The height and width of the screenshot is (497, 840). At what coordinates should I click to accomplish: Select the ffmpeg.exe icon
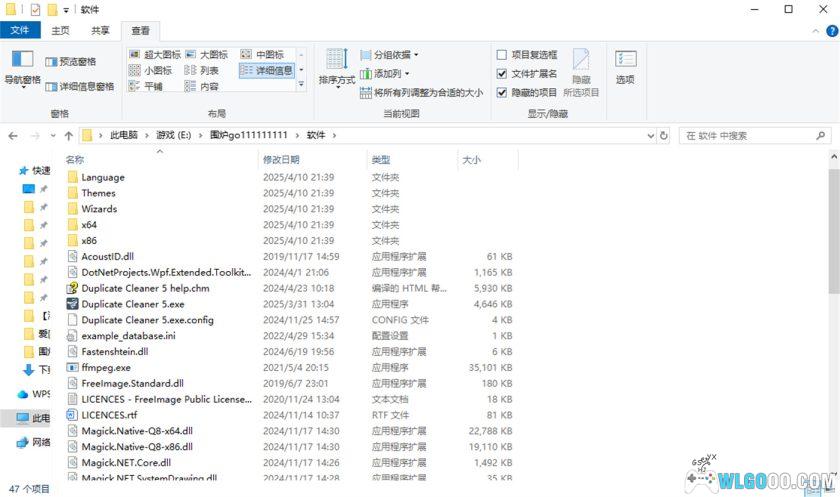[x=72, y=367]
